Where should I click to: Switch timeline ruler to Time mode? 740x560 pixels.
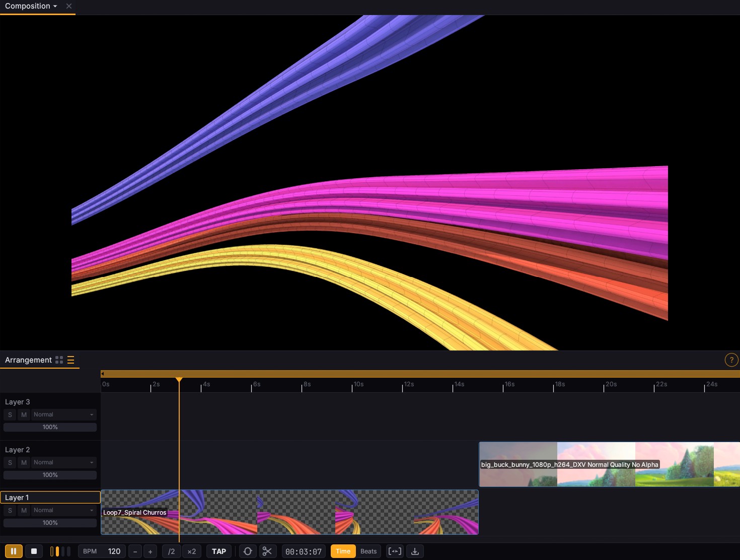click(x=343, y=551)
